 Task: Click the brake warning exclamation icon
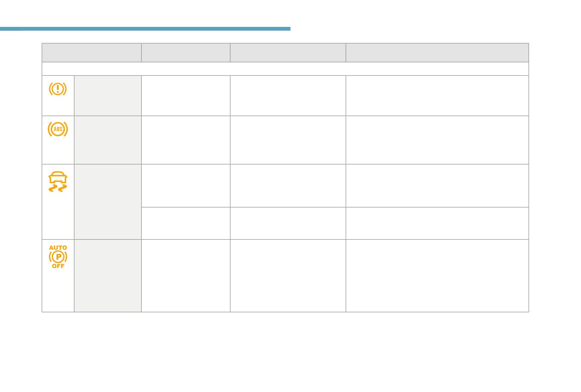[58, 88]
